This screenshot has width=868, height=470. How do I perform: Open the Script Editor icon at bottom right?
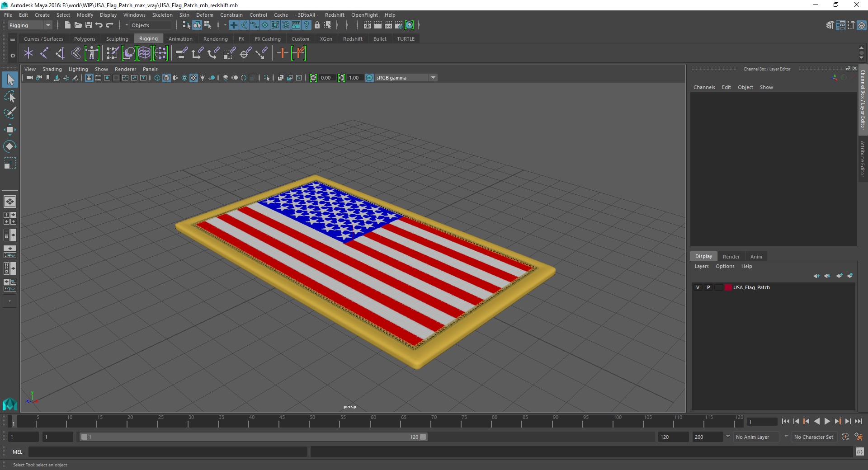pos(859,452)
